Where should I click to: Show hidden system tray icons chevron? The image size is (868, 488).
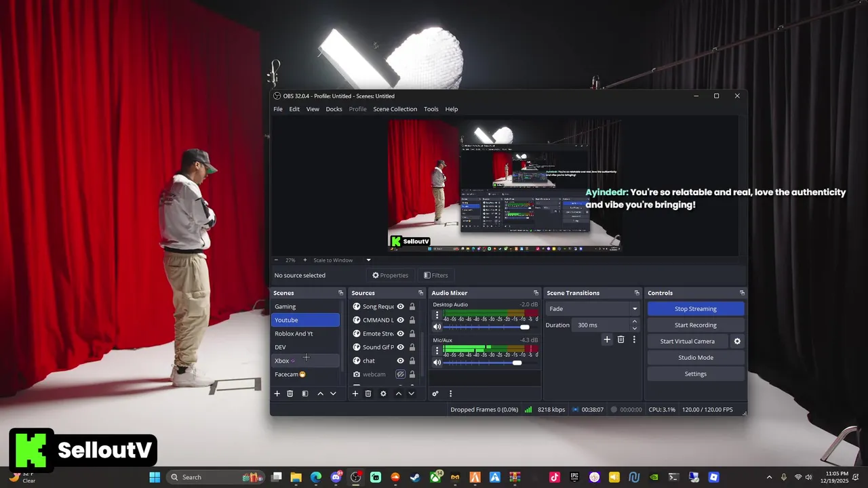pyautogui.click(x=769, y=477)
